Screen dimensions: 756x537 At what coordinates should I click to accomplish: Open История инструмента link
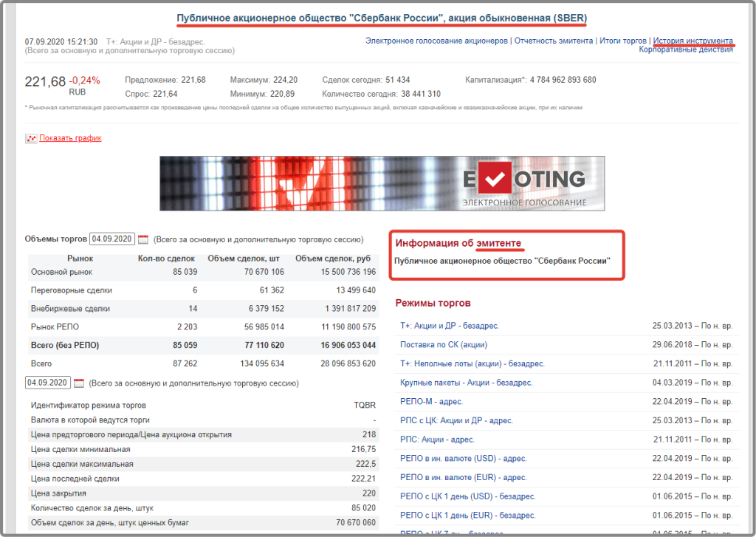coord(693,41)
